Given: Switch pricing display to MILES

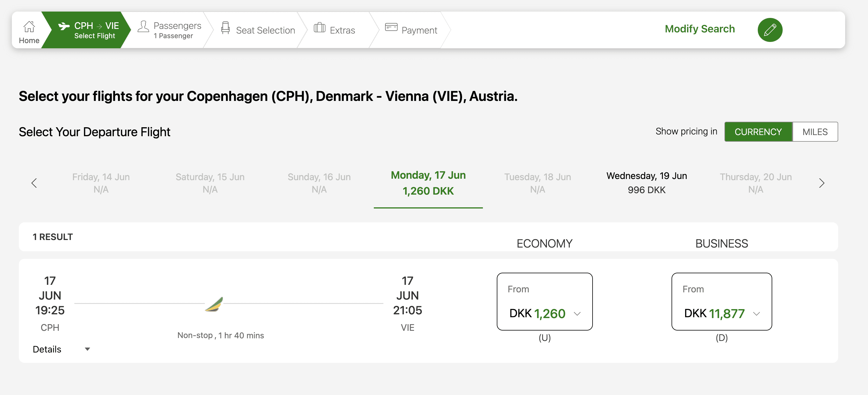Looking at the screenshot, I should [814, 132].
